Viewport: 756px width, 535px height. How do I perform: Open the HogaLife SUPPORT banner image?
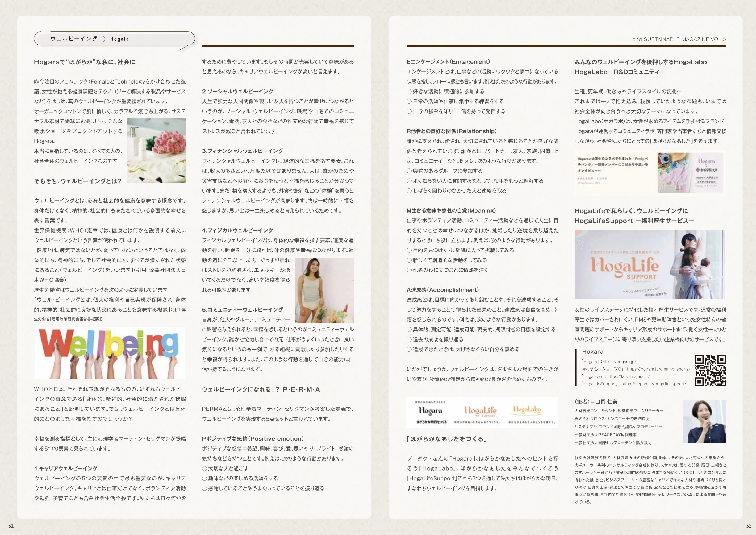click(x=650, y=264)
